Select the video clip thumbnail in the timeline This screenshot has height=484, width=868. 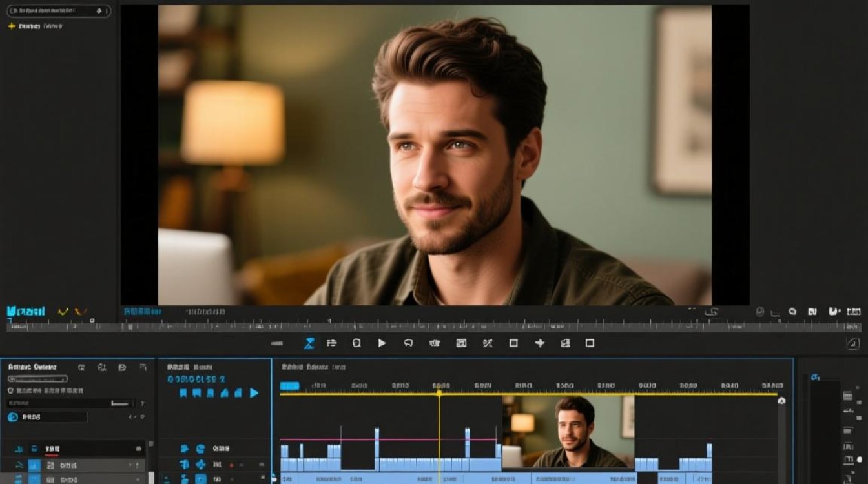(568, 431)
